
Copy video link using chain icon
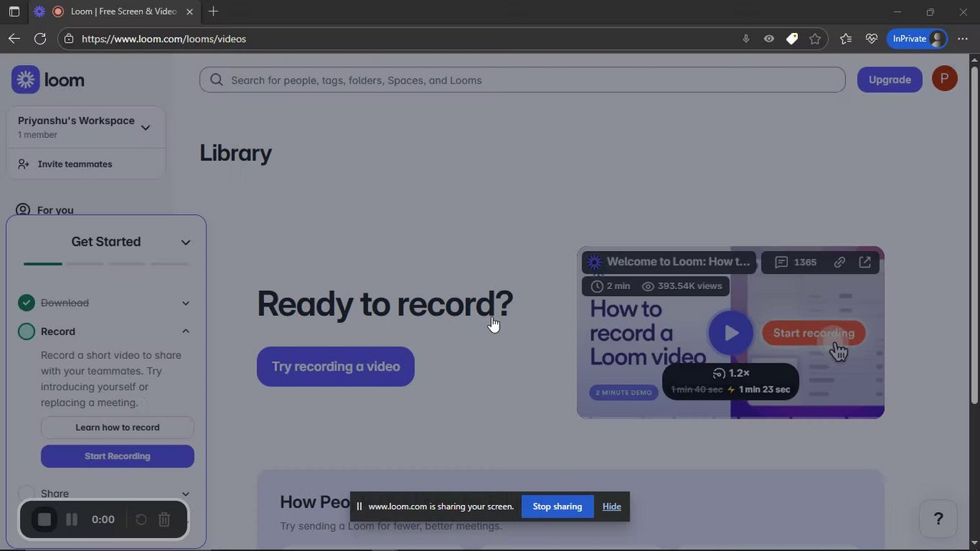(x=839, y=262)
